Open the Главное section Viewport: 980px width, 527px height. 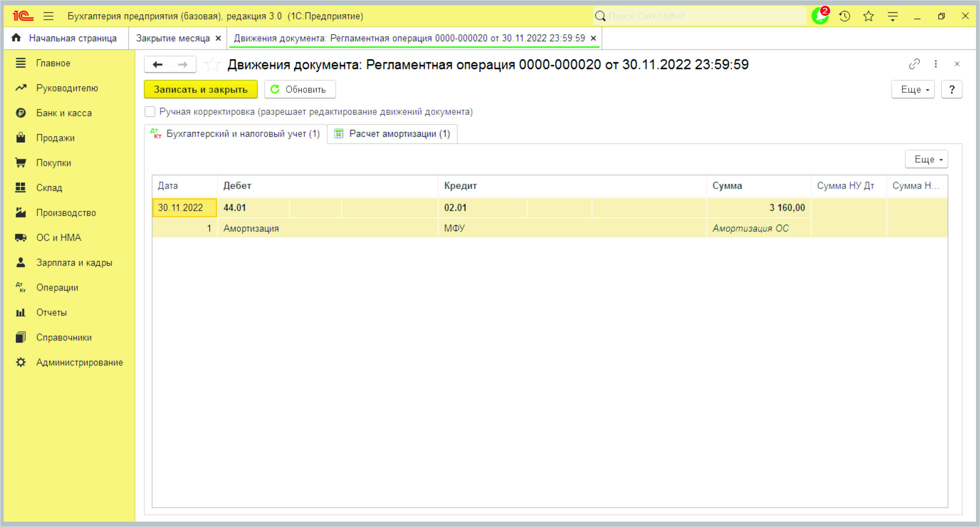tap(53, 63)
